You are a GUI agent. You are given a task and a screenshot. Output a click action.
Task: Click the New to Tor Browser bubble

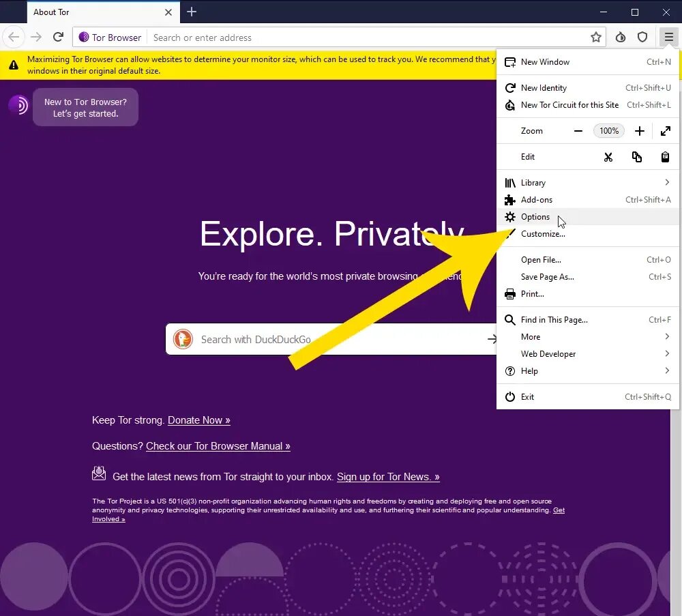(x=85, y=108)
